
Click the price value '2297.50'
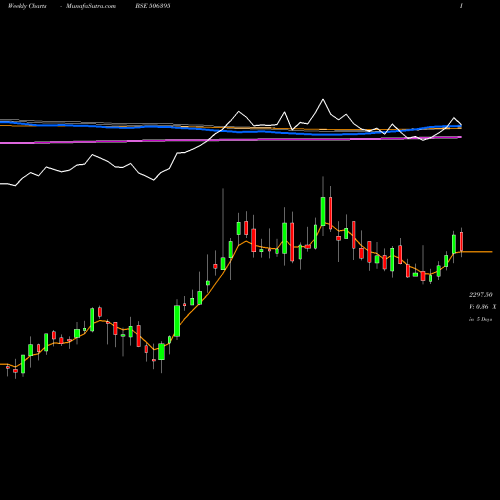480,295
